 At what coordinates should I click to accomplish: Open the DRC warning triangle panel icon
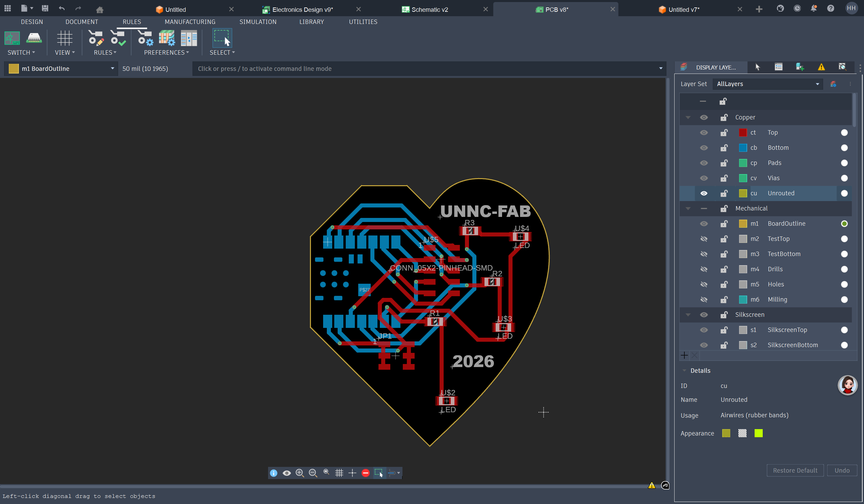[x=821, y=67]
